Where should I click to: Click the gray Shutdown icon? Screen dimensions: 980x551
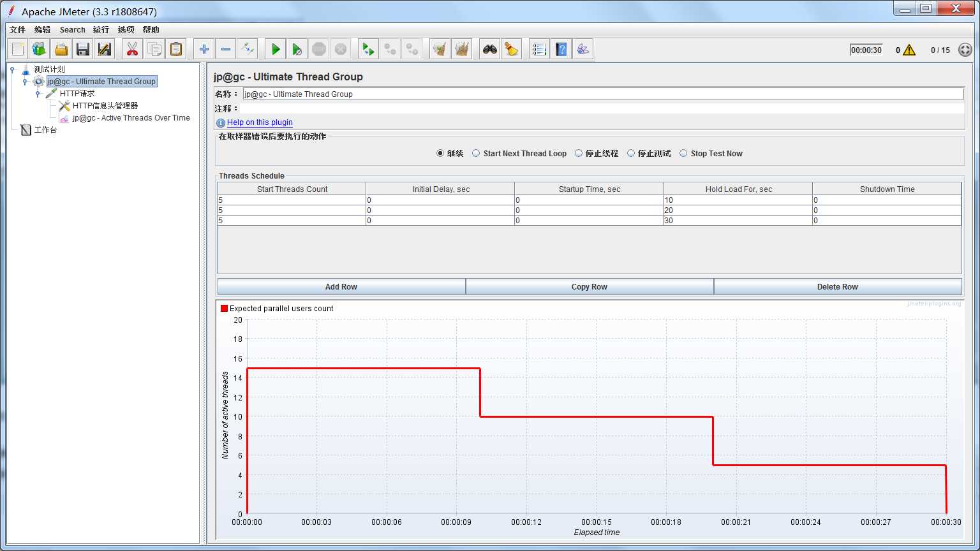click(x=341, y=49)
